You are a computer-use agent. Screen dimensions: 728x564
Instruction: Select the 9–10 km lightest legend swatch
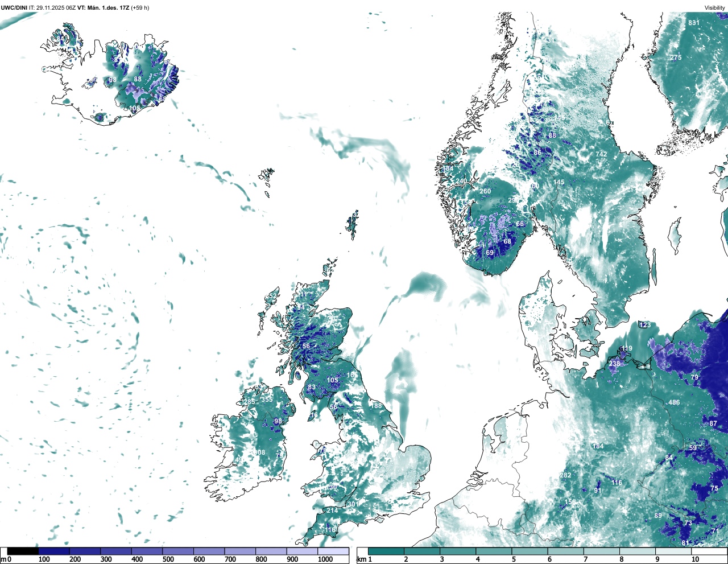673,551
